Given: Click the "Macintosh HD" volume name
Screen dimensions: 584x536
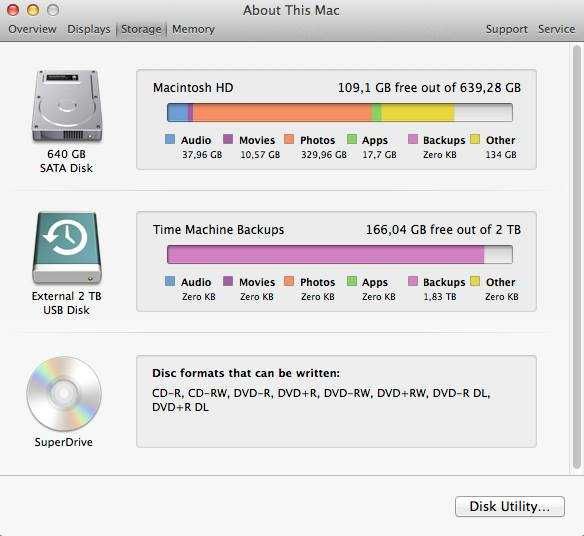Looking at the screenshot, I should pyautogui.click(x=193, y=88).
